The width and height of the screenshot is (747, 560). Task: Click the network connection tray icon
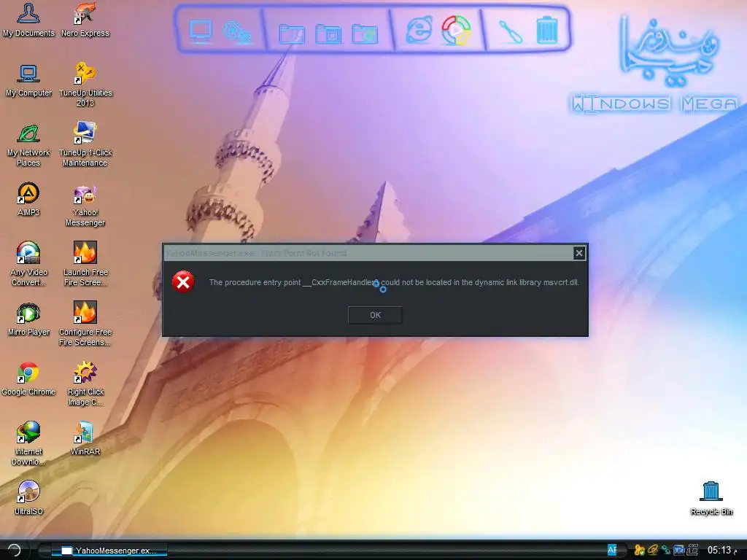[666, 550]
